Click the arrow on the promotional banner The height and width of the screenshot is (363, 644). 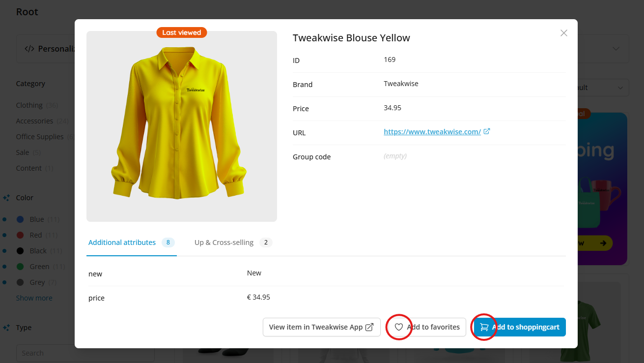[x=603, y=243]
